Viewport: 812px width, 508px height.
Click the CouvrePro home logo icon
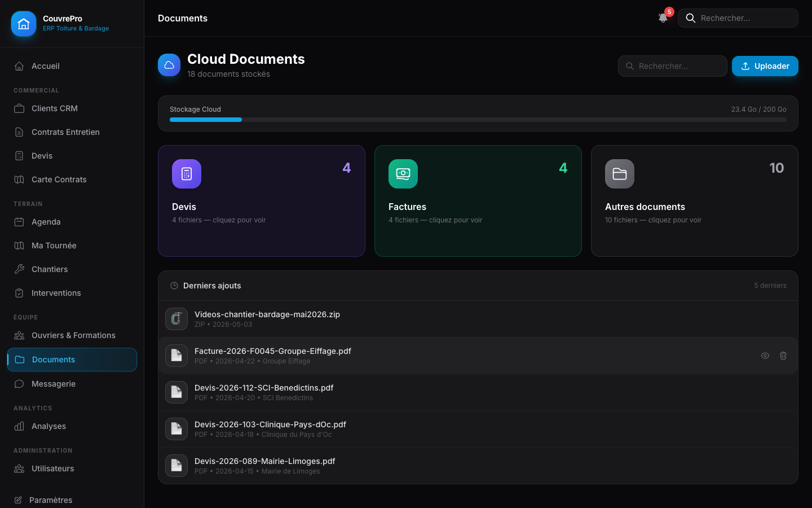pos(24,24)
